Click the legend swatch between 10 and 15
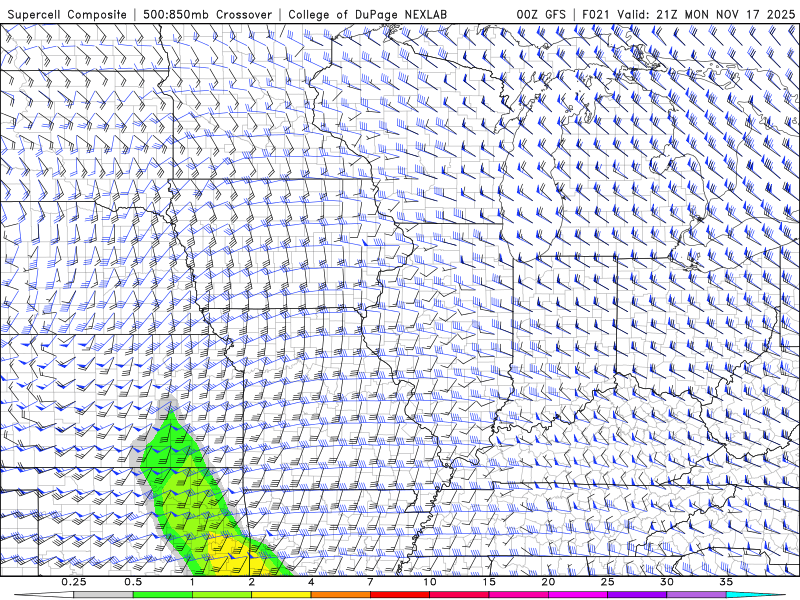Screen dimensions: 800x600 [x=459, y=595]
